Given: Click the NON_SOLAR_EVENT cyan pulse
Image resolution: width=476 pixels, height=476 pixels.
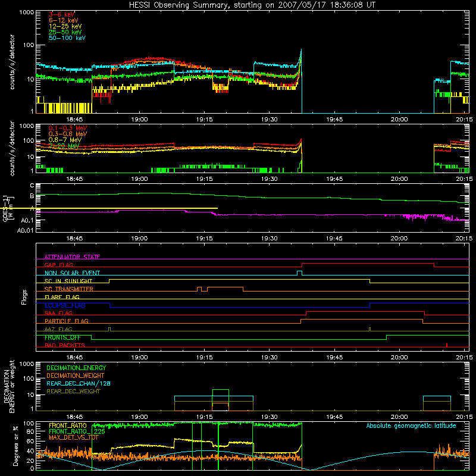Looking at the screenshot, I should point(299,273).
